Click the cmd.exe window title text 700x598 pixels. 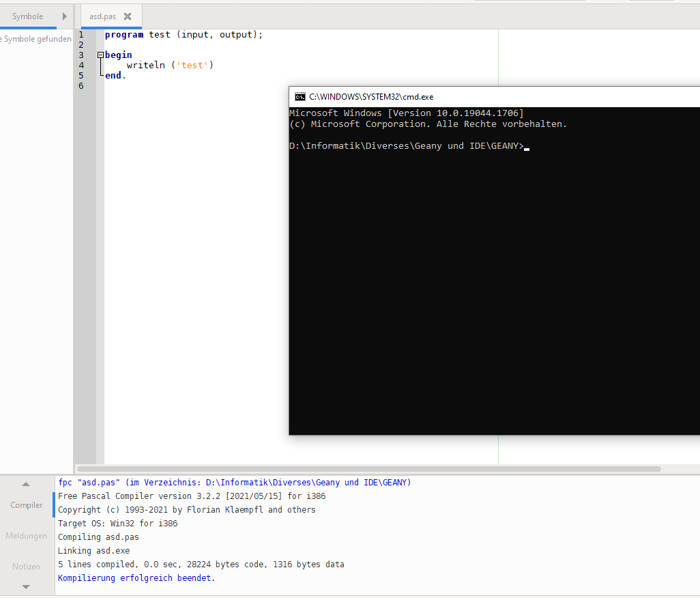371,97
